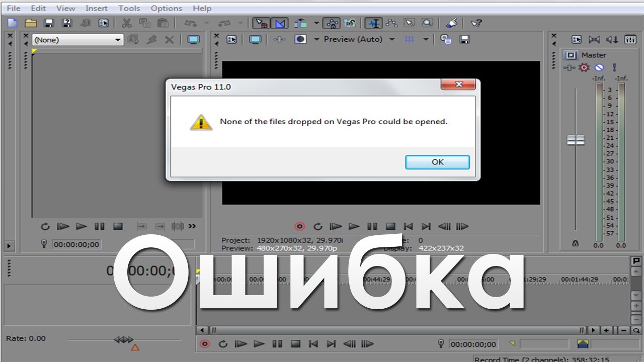Open the File menu

[x=14, y=8]
